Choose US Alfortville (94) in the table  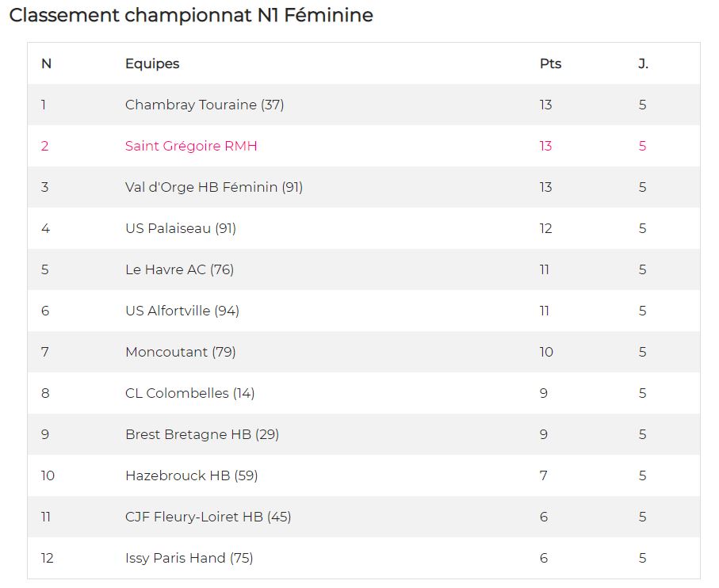[x=182, y=311]
